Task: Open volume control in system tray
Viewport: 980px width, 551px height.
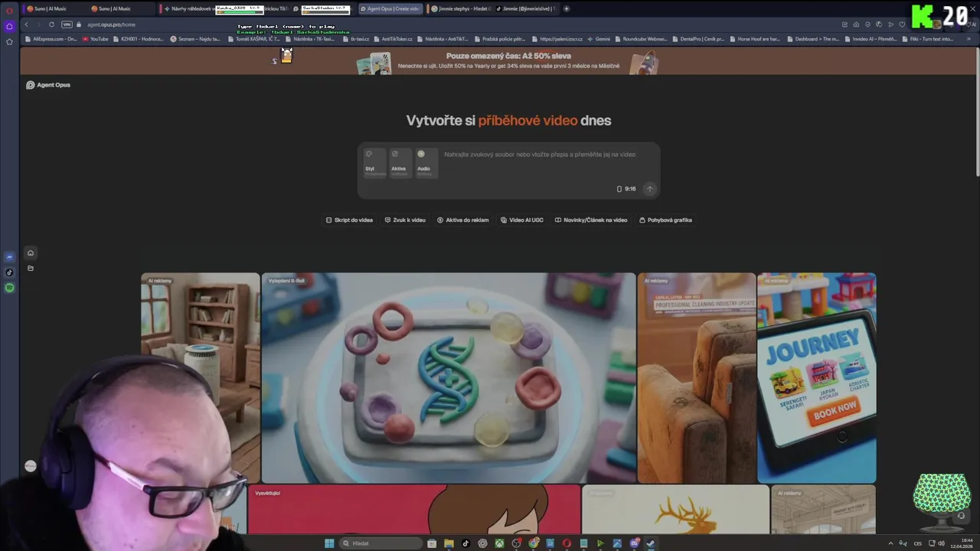Action: tap(940, 543)
